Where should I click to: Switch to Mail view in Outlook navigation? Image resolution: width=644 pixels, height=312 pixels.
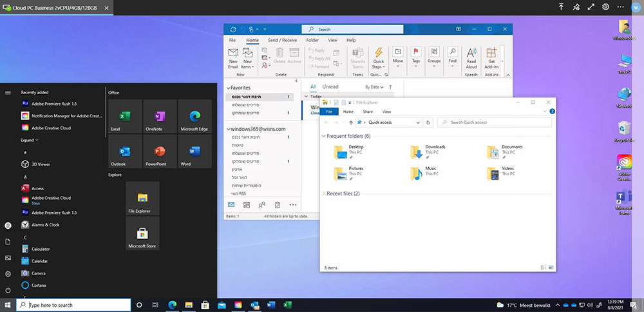tap(231, 205)
